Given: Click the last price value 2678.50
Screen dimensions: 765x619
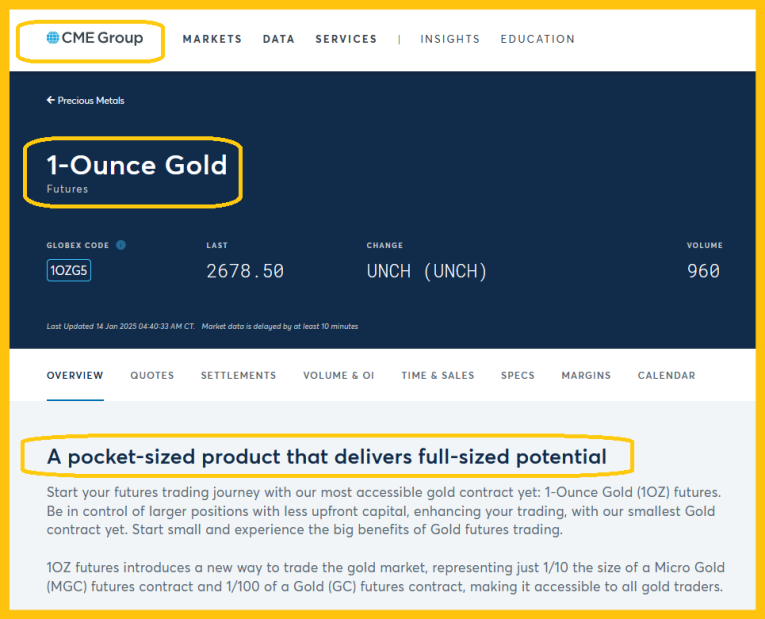Looking at the screenshot, I should [x=245, y=271].
